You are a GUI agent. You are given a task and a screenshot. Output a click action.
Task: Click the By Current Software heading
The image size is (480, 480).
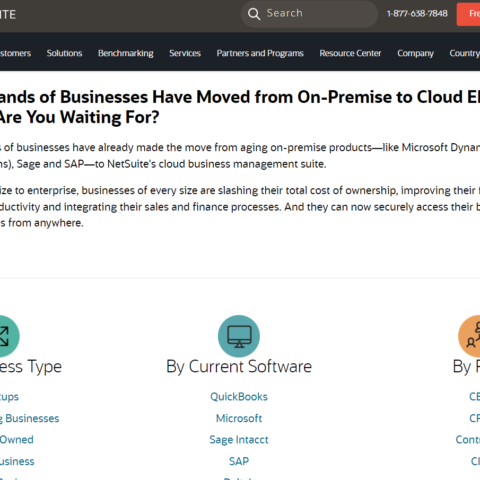239,367
